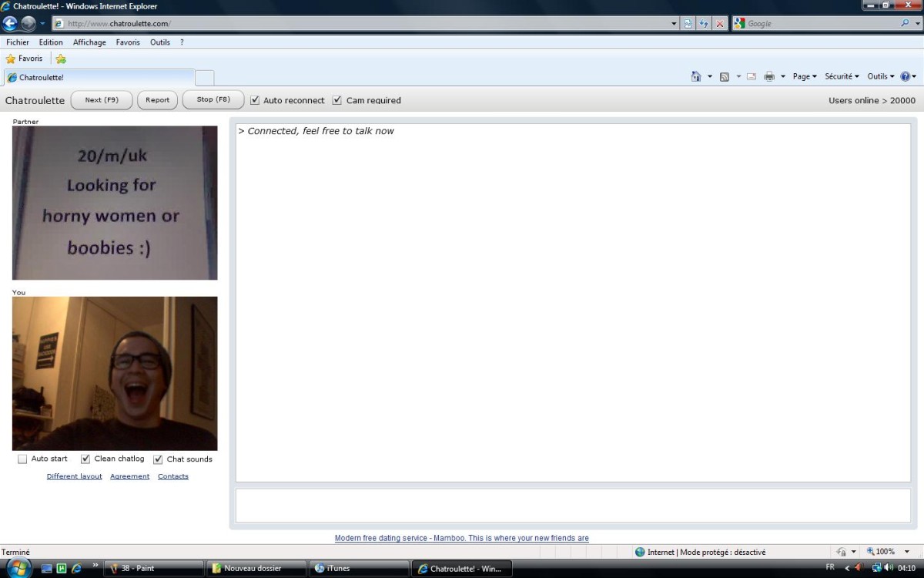The height and width of the screenshot is (578, 924).
Task: Go forward with the browser forward arrow
Action: [x=28, y=23]
